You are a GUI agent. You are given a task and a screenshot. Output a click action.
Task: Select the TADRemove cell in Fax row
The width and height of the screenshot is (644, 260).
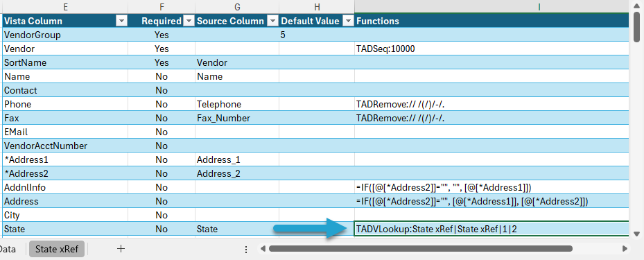coord(491,119)
